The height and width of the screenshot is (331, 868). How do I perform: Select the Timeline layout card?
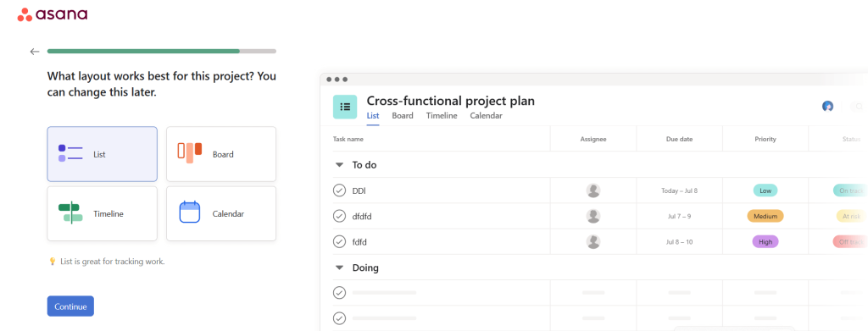click(102, 214)
